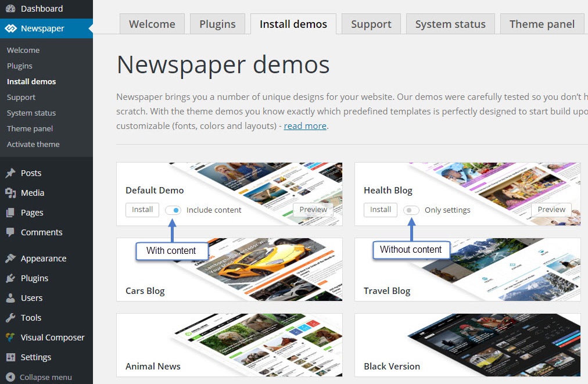Open Plugins in Newspaper submenu
Viewport: 588px width, 384px height.
click(x=20, y=66)
